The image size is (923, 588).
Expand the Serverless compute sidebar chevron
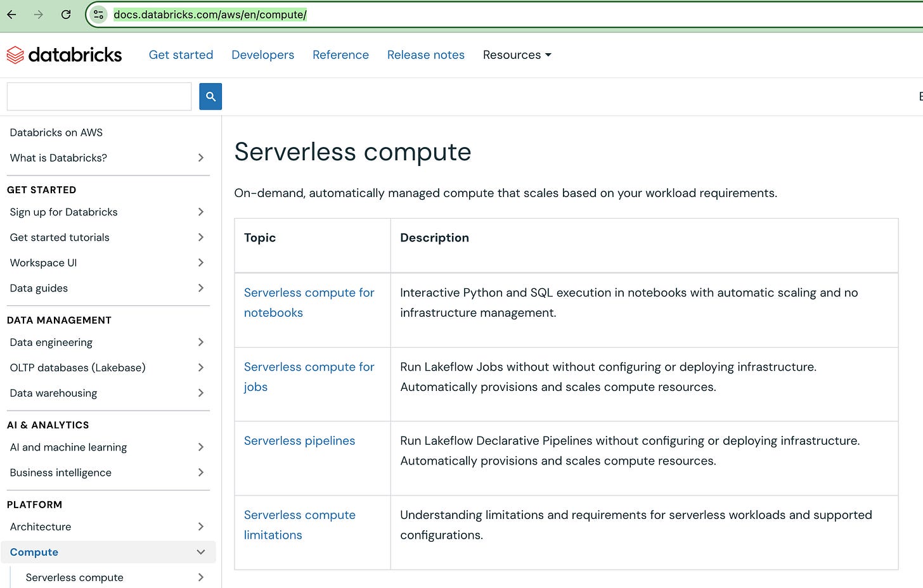tap(200, 577)
